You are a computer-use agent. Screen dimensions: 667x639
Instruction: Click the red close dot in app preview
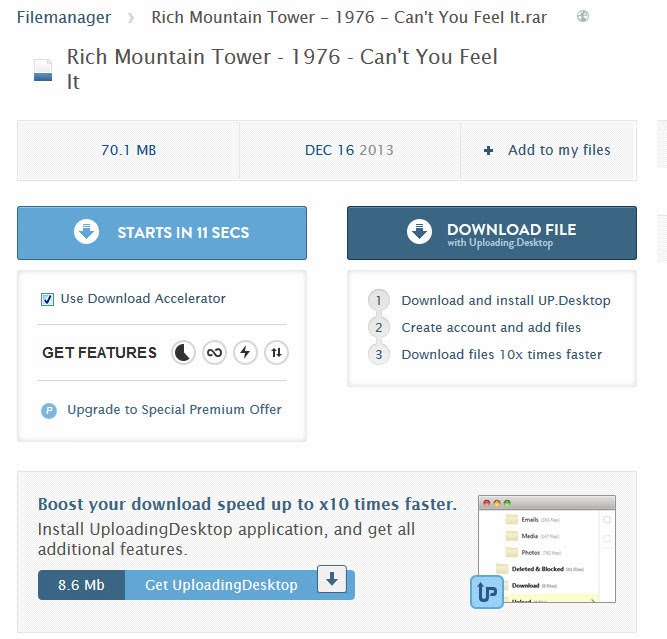click(x=487, y=503)
